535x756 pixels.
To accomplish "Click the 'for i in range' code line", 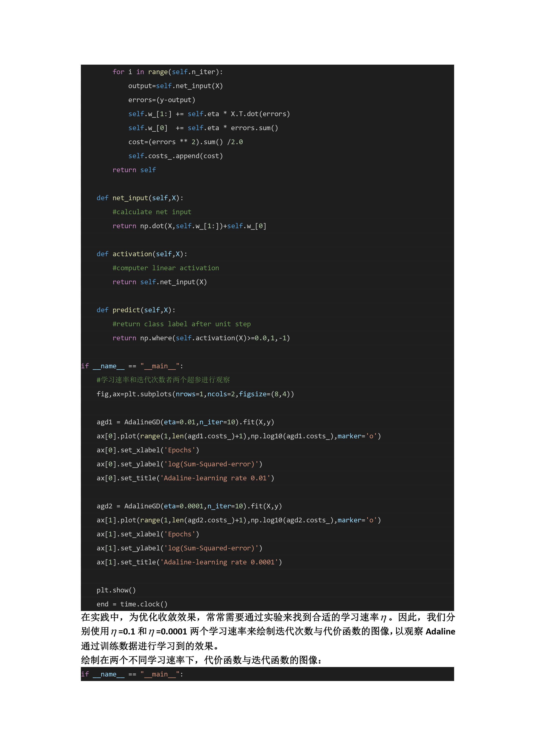I will 167,72.
